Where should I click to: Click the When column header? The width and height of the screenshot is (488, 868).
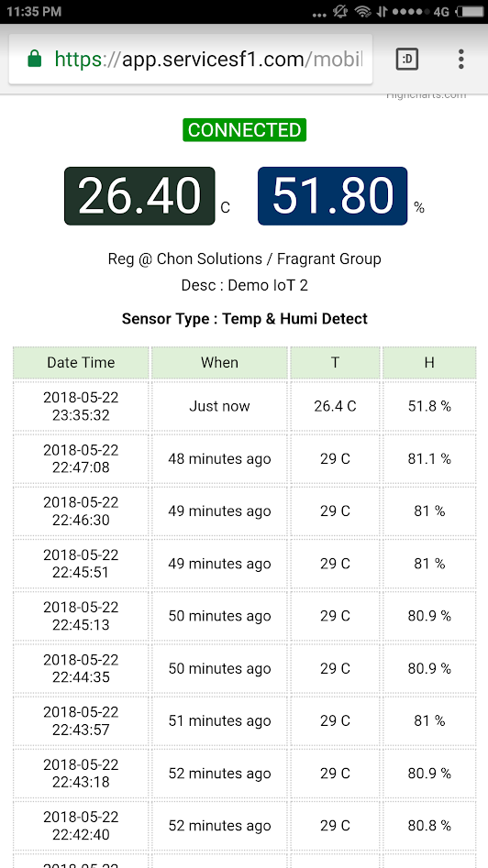[219, 363]
